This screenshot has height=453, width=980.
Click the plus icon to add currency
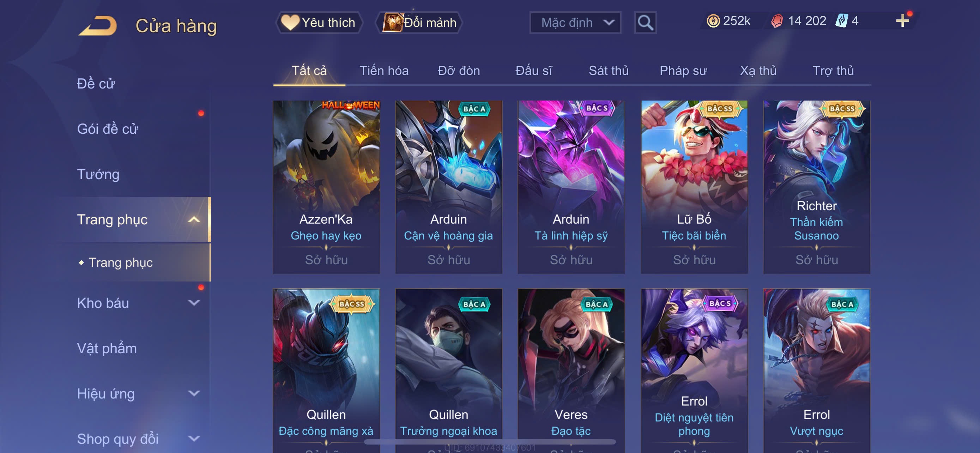(902, 20)
